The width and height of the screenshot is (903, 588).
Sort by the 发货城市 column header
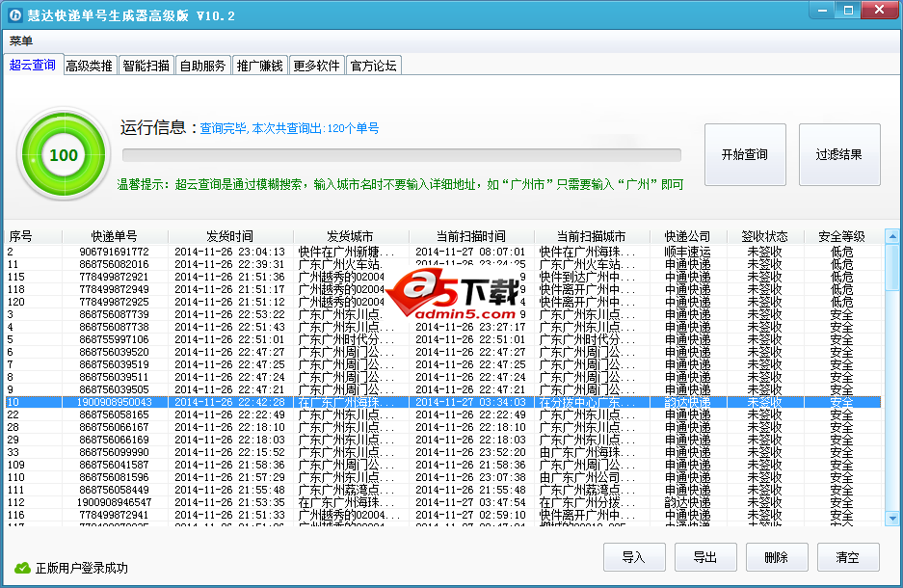click(x=351, y=236)
